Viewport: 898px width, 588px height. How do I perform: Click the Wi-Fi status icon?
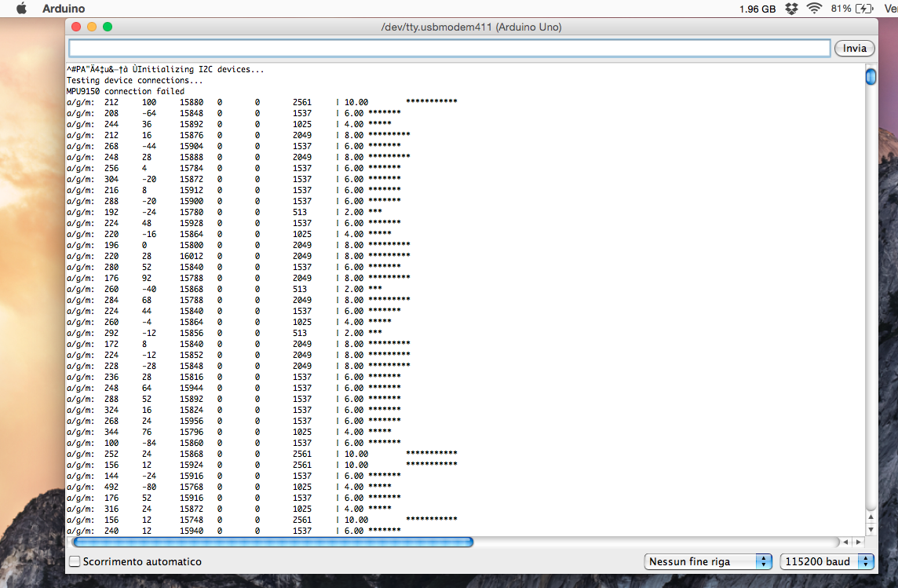pyautogui.click(x=813, y=8)
